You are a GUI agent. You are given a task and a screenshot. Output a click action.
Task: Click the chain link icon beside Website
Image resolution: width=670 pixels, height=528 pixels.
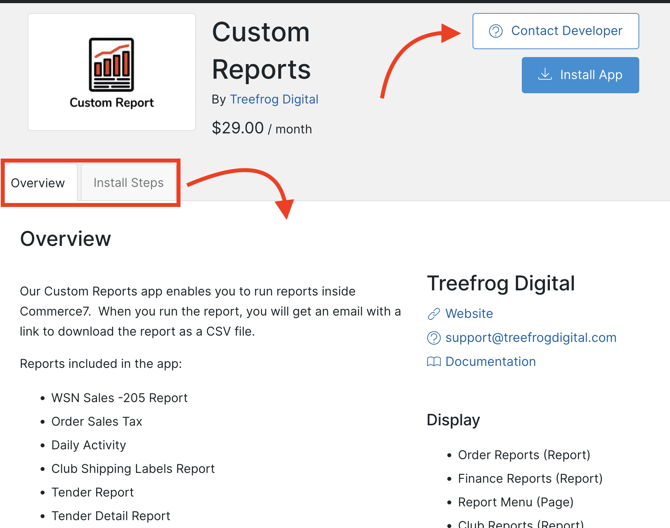pyautogui.click(x=434, y=314)
